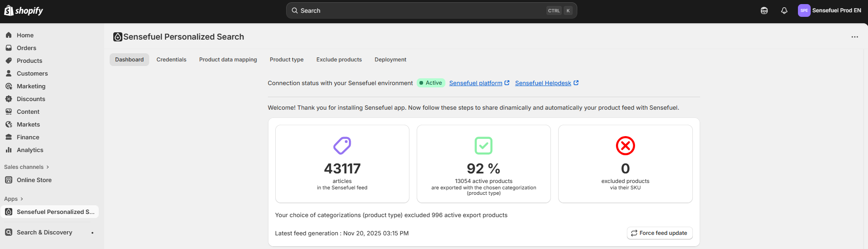
Task: Select the Deployment tab
Action: pyautogui.click(x=390, y=60)
